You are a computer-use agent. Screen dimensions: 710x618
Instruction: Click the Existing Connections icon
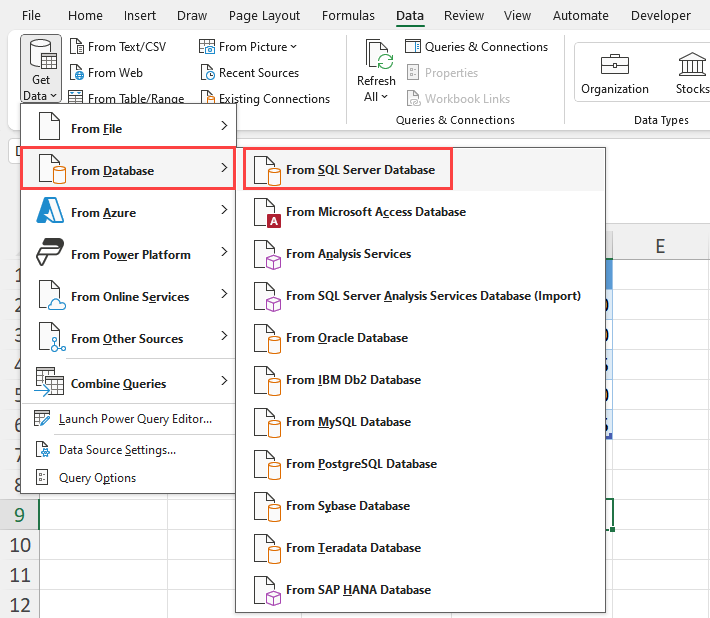[x=207, y=97]
